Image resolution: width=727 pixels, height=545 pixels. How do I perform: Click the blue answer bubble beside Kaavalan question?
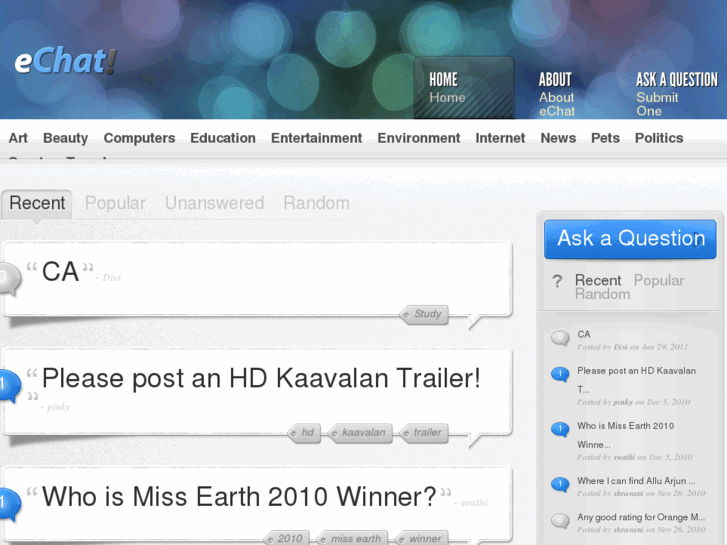[10, 385]
